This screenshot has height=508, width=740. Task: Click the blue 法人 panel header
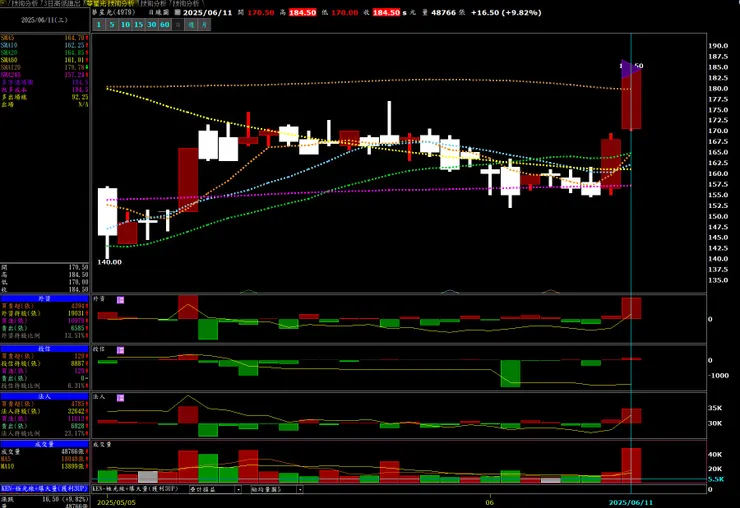[44, 397]
